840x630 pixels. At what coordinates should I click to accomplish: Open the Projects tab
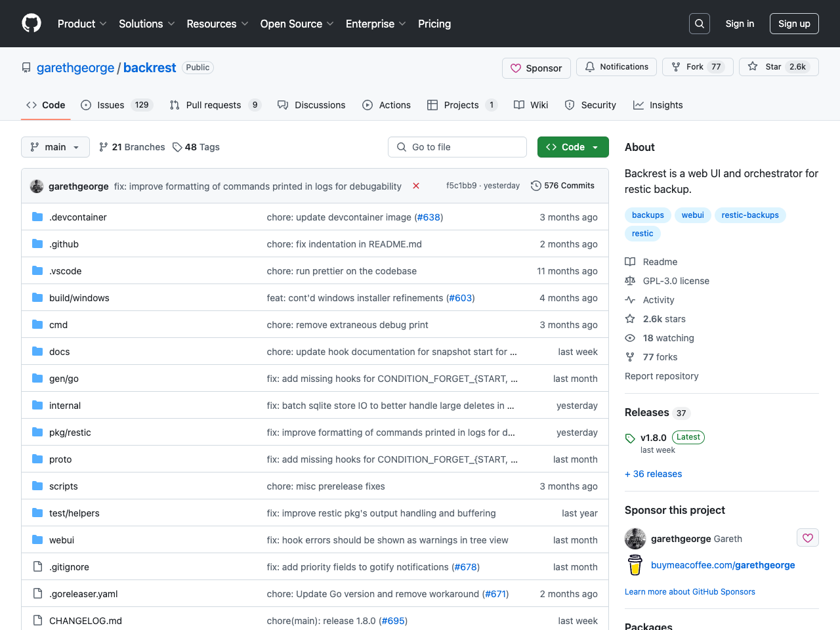point(462,105)
